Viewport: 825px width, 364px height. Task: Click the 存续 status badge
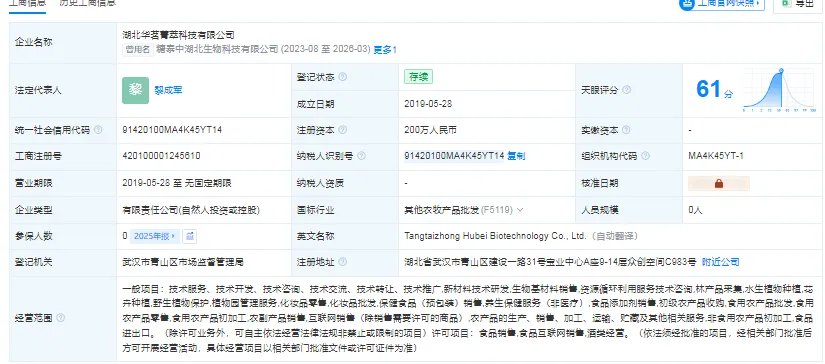pyautogui.click(x=418, y=77)
